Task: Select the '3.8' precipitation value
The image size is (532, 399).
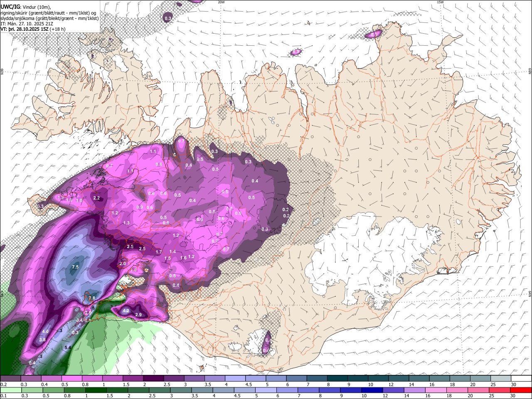Action: point(42,340)
